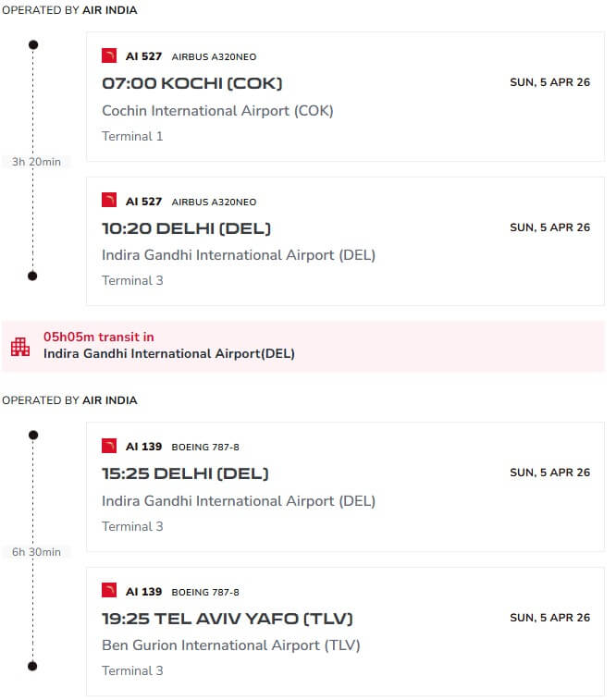The width and height of the screenshot is (616, 700).
Task: Click the Terminal 1 label
Action: click(x=132, y=137)
